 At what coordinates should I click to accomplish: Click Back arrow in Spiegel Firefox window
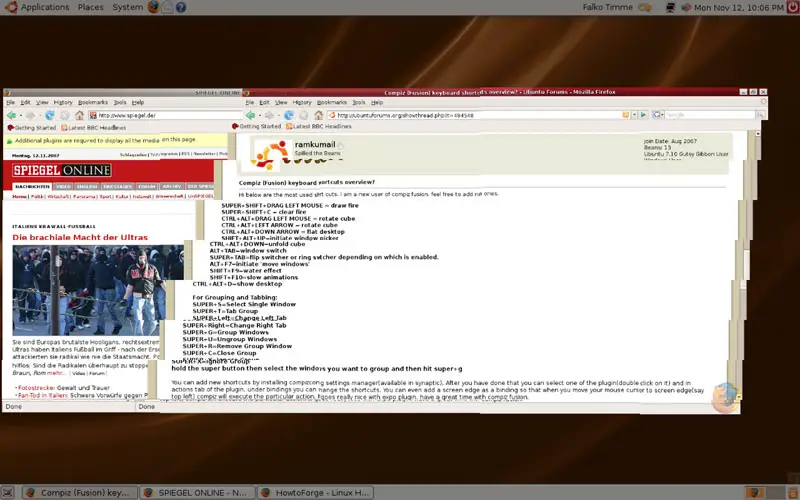(11, 115)
